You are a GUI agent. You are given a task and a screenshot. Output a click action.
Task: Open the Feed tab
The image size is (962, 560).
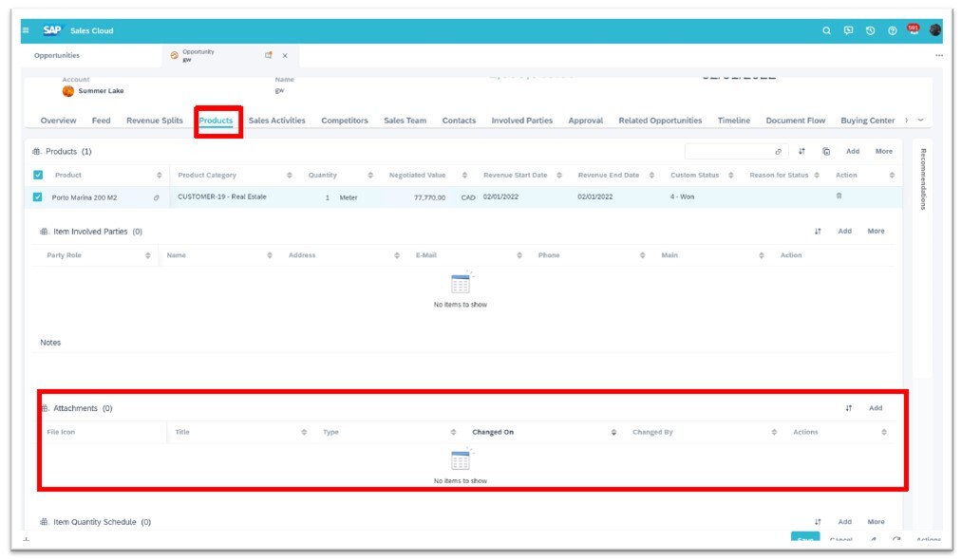click(102, 121)
